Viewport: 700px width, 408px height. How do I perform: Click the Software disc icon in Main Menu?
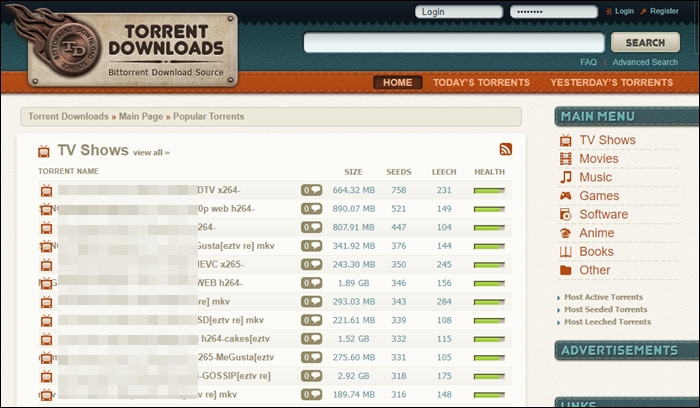[566, 214]
